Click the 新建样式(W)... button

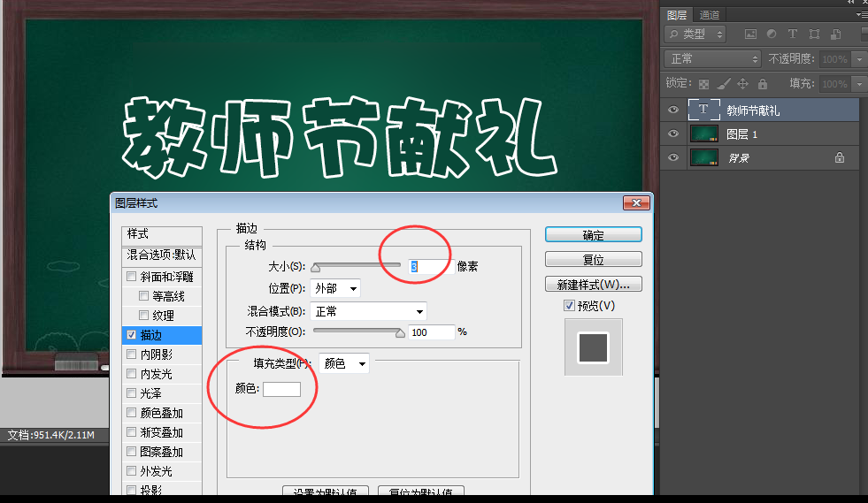594,285
